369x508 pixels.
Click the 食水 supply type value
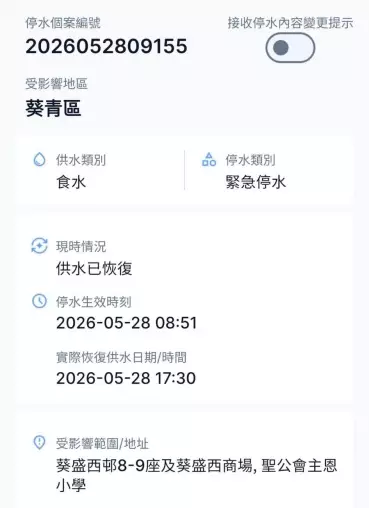pos(71,182)
